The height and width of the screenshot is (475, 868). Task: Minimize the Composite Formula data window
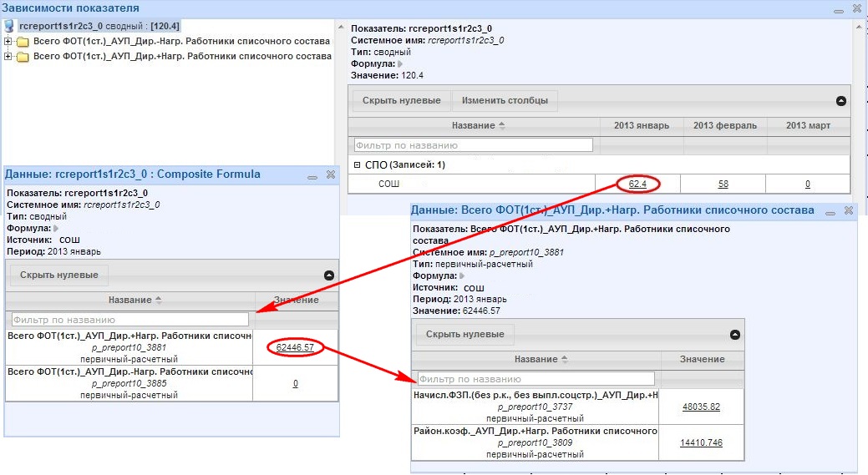(x=312, y=177)
